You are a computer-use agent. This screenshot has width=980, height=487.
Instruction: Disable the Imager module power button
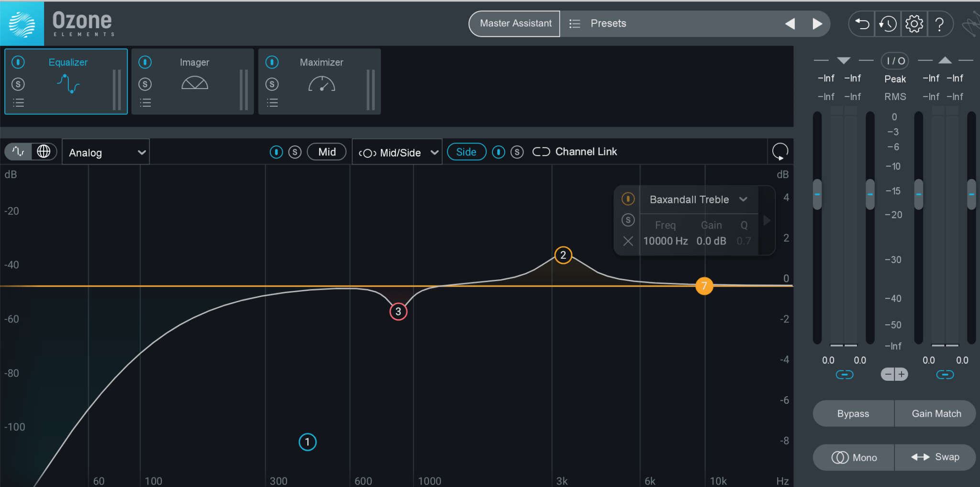[145, 62]
